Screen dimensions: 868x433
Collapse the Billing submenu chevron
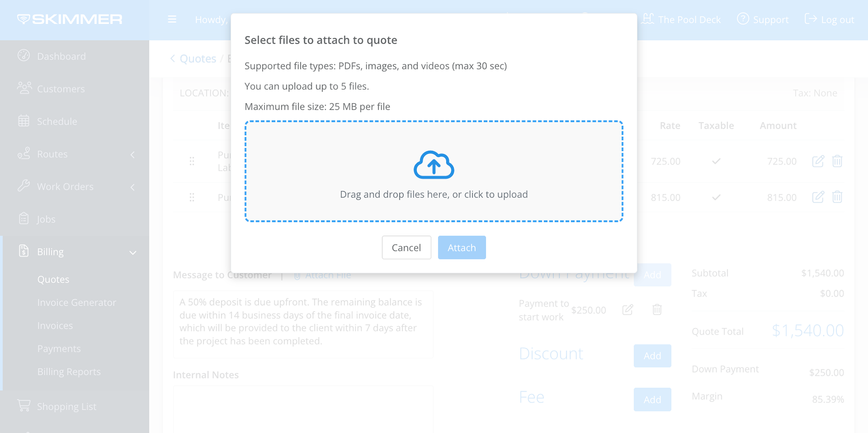[133, 253]
